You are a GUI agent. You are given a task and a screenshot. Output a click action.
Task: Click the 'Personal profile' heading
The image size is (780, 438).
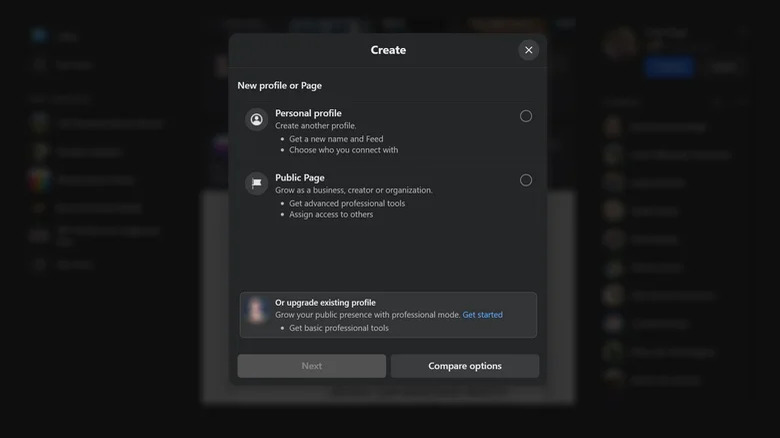coord(308,113)
